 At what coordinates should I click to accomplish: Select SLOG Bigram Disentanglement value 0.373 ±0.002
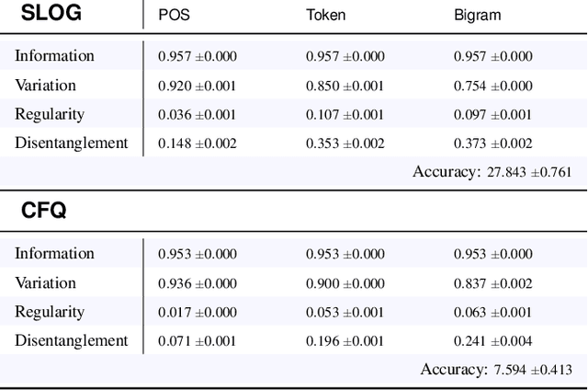493,143
